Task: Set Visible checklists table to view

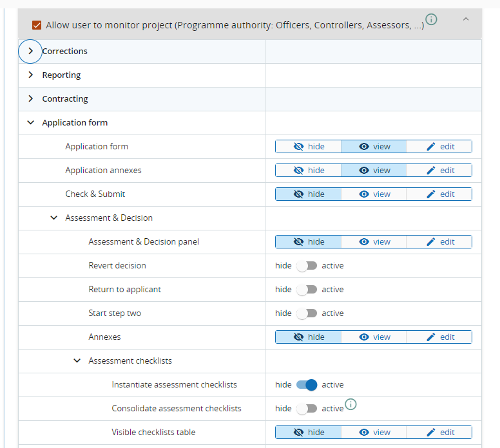Action: (x=374, y=433)
